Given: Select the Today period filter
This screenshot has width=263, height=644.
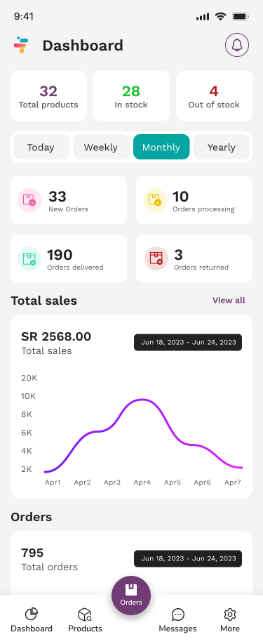Looking at the screenshot, I should click(x=41, y=147).
